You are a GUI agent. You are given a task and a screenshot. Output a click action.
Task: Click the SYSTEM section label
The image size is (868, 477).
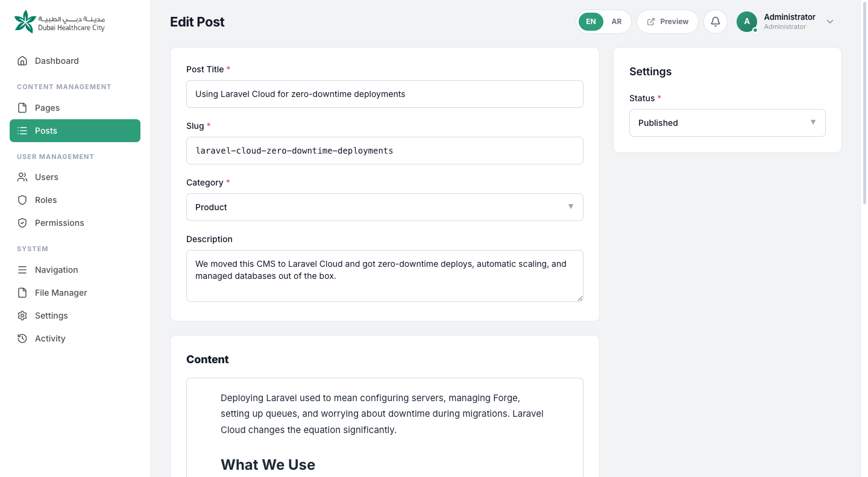(x=33, y=249)
